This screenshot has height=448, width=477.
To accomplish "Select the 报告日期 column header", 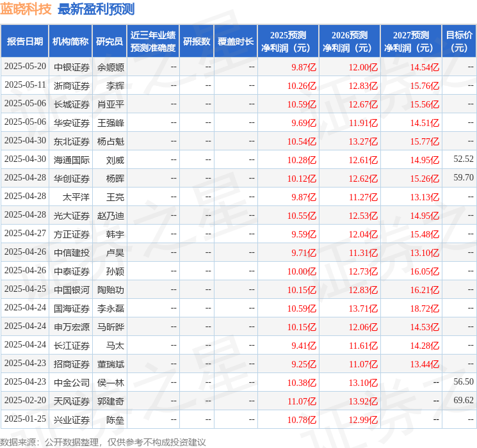I will click(x=24, y=41).
